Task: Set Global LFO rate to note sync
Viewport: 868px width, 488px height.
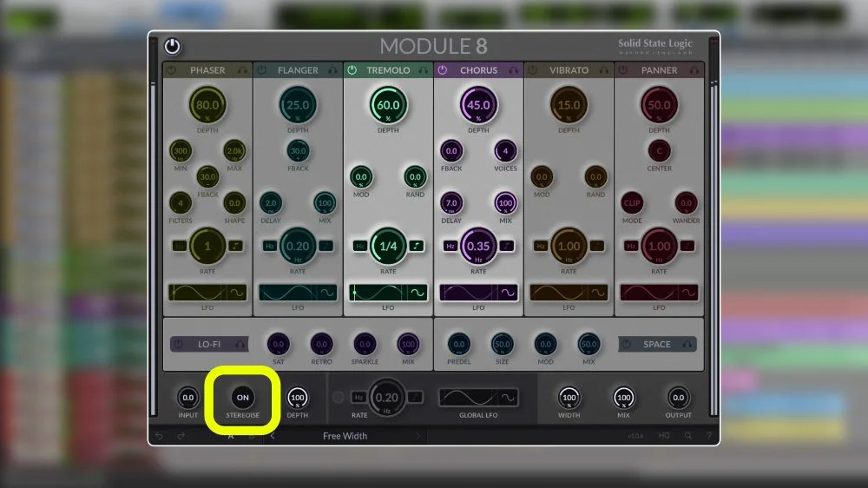Action: (415, 397)
